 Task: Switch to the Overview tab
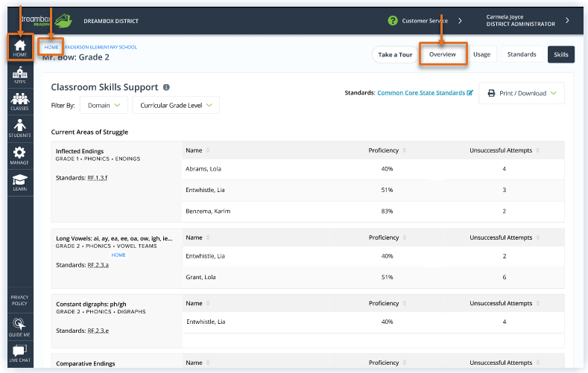click(x=443, y=54)
